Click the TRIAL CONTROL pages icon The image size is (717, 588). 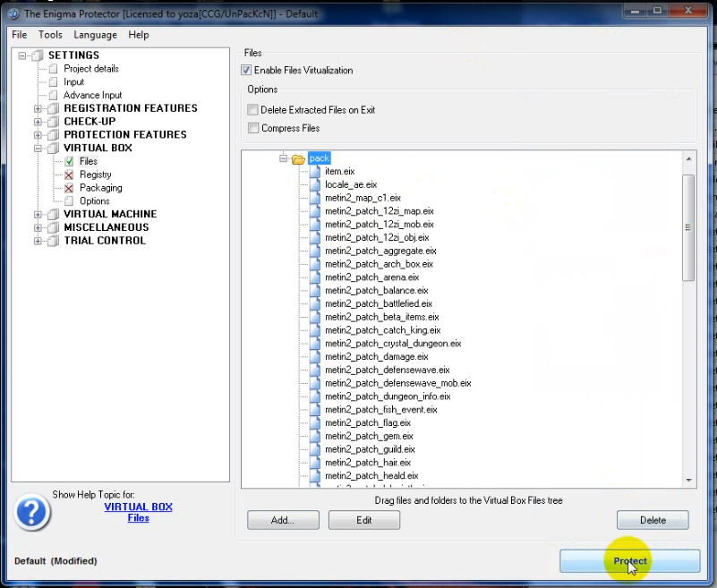[x=54, y=241]
